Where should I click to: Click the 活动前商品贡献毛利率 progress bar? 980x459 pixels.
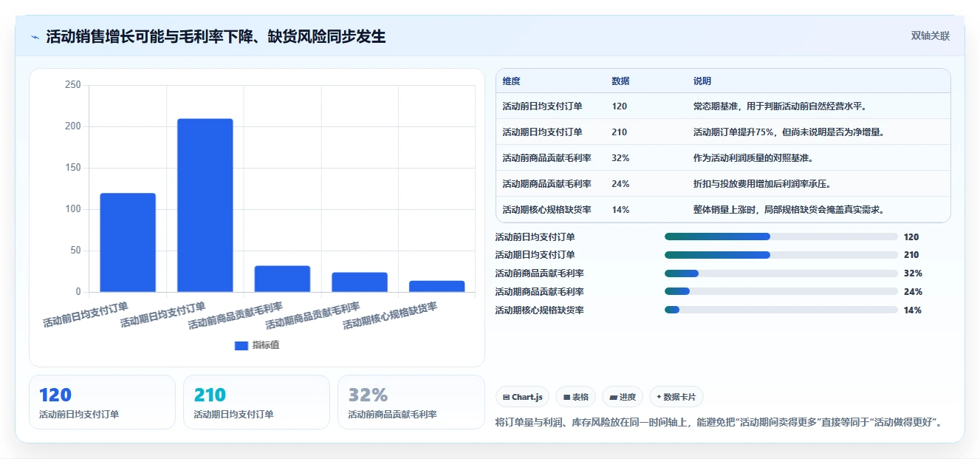pos(781,273)
